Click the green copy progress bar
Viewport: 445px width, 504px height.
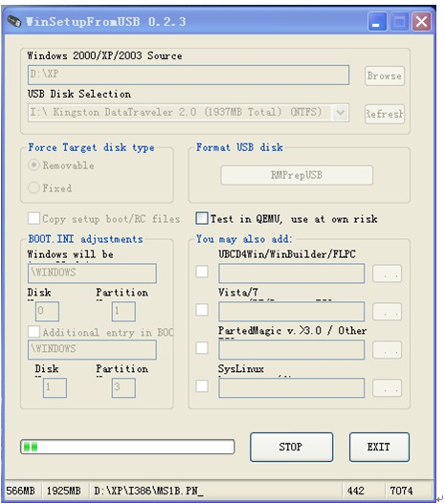(x=127, y=447)
